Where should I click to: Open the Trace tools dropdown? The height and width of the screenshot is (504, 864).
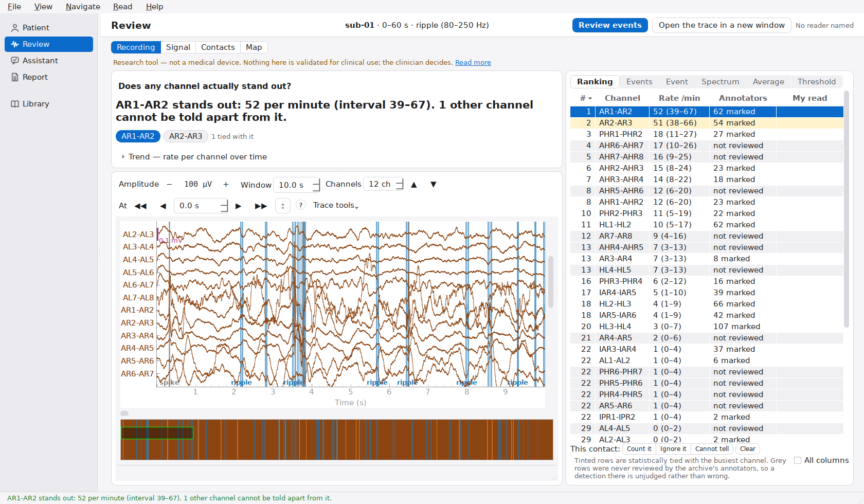336,205
